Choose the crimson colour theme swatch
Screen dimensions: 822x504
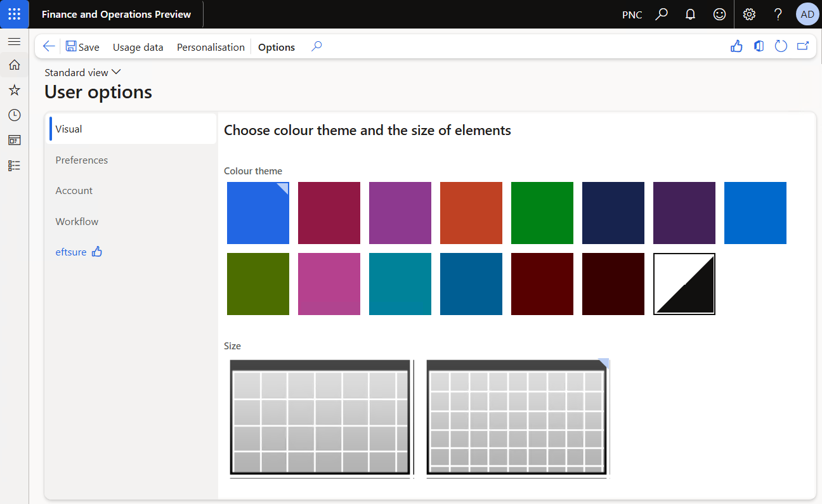tap(329, 213)
